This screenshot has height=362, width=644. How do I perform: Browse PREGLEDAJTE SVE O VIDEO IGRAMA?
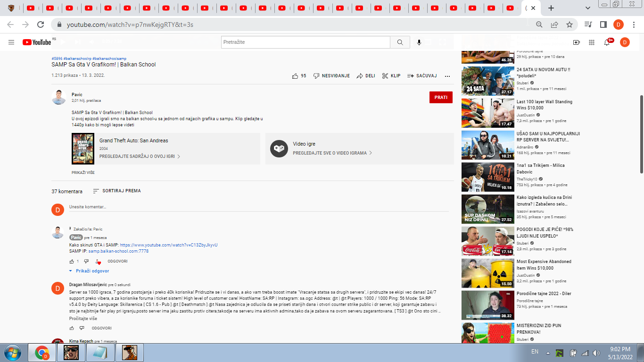click(x=332, y=153)
